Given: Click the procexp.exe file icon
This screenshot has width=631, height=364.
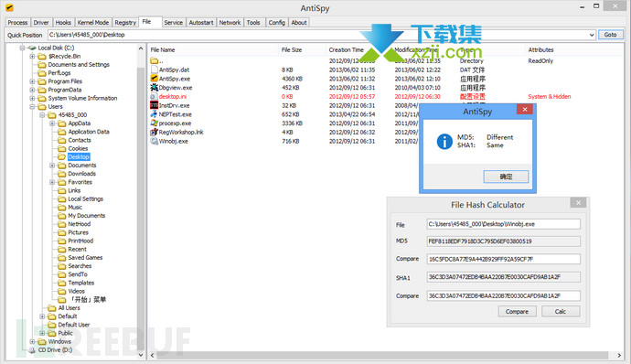Looking at the screenshot, I should click(155, 123).
